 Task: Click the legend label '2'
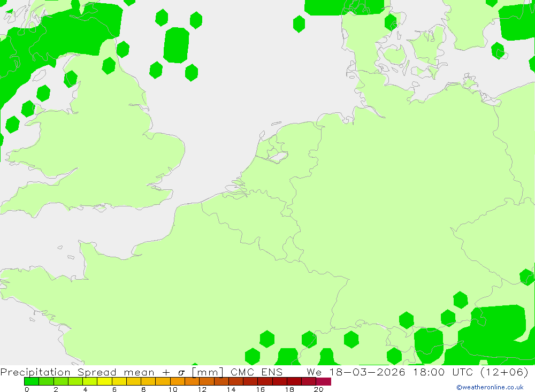tap(56, 389)
